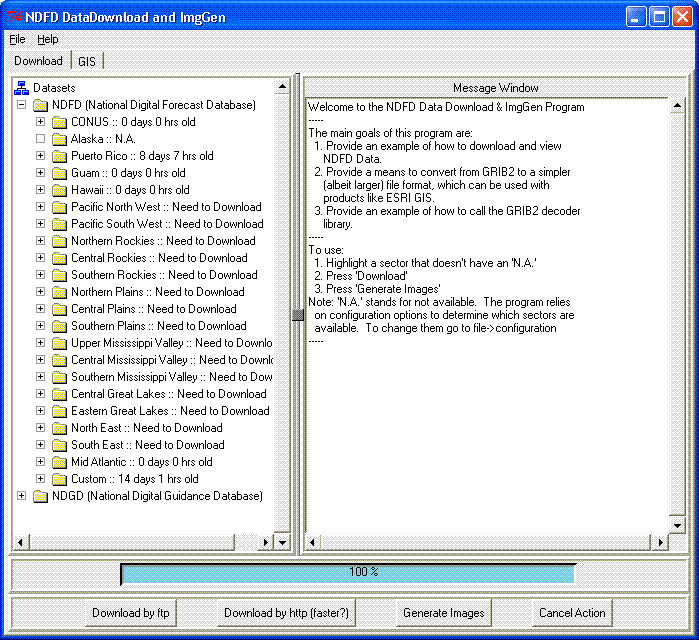The width and height of the screenshot is (699, 640).
Task: Click the Tk app icon in title bar
Action: click(14, 17)
